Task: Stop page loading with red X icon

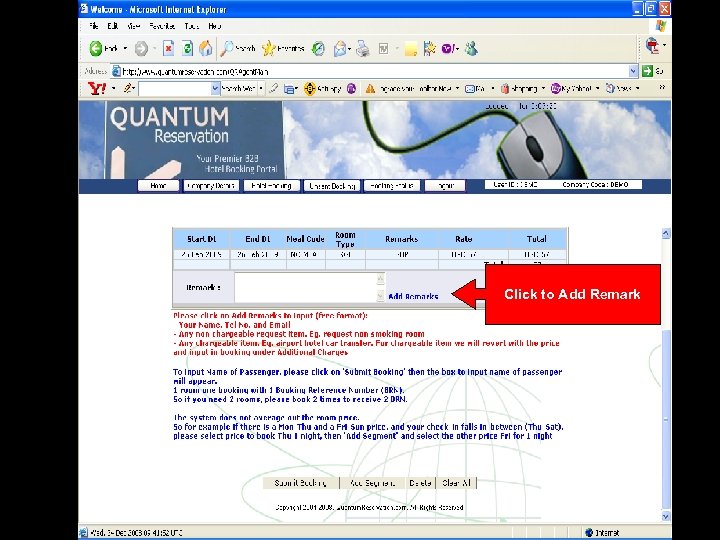Action: pos(169,48)
